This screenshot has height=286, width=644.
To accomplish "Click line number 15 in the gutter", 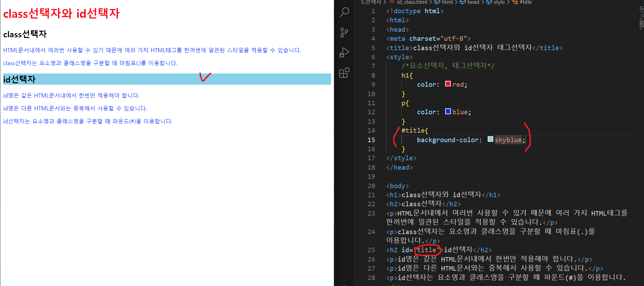I will tap(371, 140).
